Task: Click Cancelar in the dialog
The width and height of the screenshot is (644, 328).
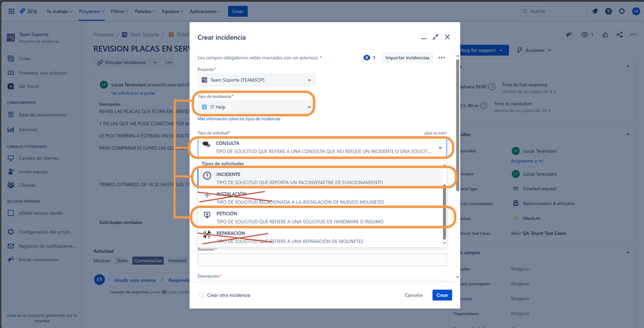Action: (x=414, y=295)
